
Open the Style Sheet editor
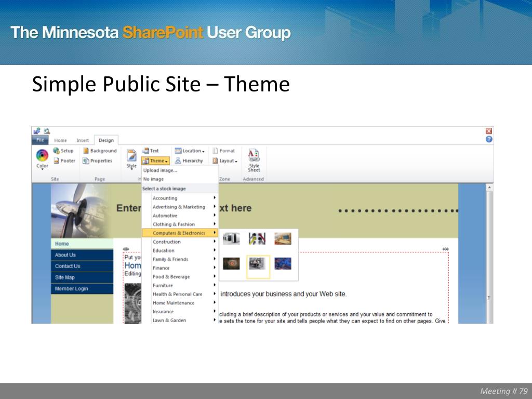pyautogui.click(x=254, y=160)
